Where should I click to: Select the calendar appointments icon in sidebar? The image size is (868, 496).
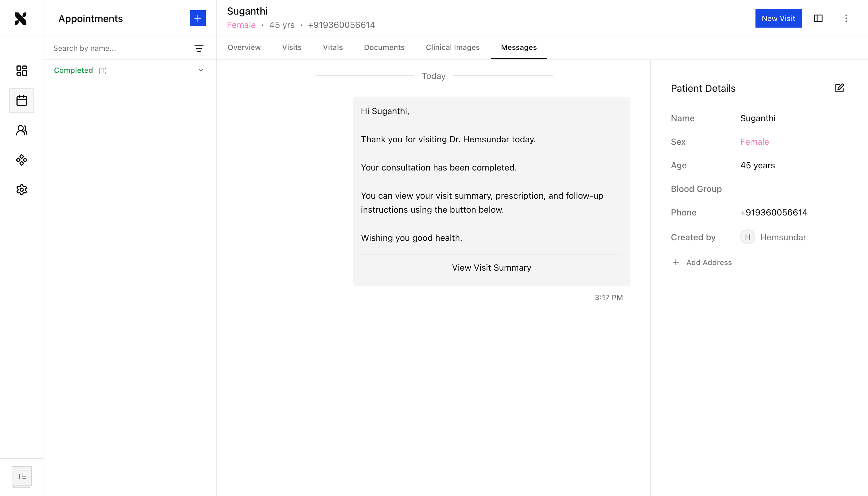(21, 100)
